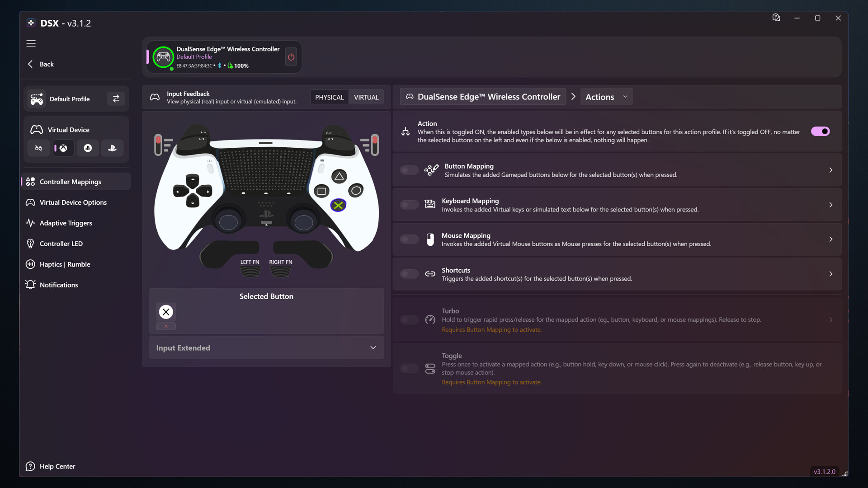The width and height of the screenshot is (868, 488).
Task: Choose the DualSense virtual controller emulation icon
Action: pyautogui.click(x=112, y=148)
